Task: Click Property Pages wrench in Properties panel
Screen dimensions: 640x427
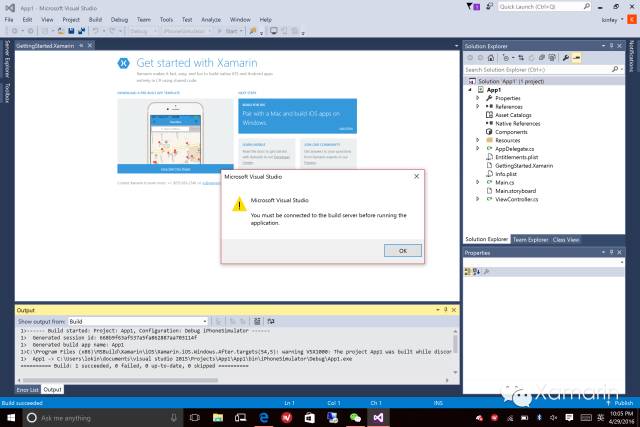Action: click(486, 271)
